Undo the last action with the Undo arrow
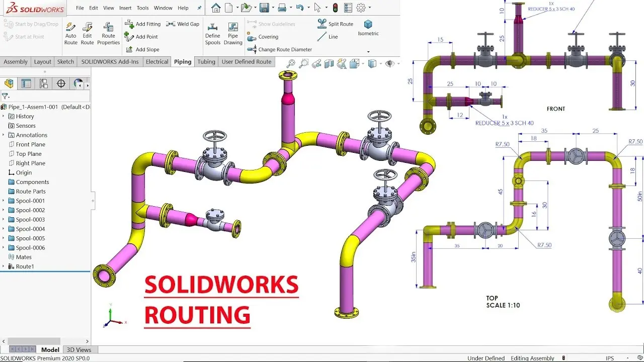The image size is (644, 362). click(x=300, y=8)
